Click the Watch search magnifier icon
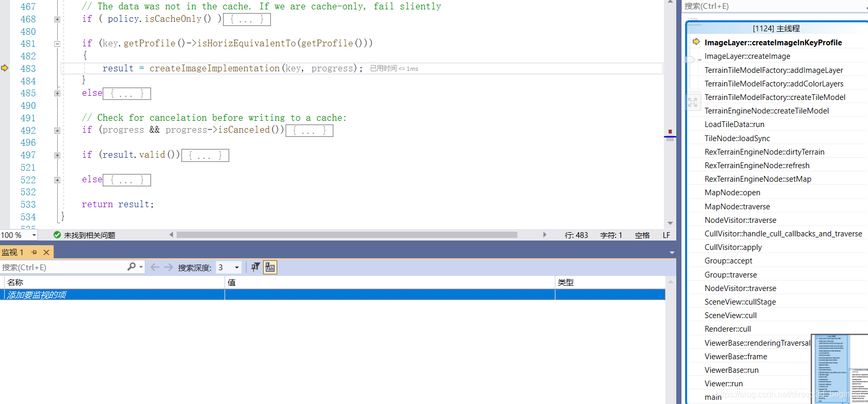This screenshot has height=404, width=868. 132,267
